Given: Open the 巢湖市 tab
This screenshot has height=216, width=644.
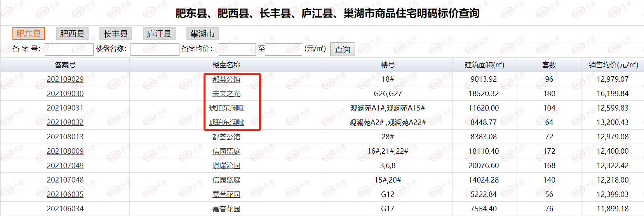Looking at the screenshot, I should 203,33.
